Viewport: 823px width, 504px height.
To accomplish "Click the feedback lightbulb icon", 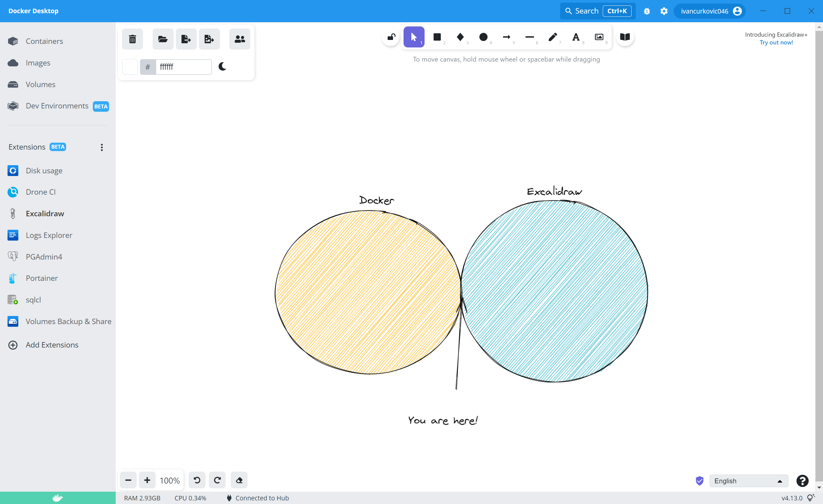I will (811, 498).
